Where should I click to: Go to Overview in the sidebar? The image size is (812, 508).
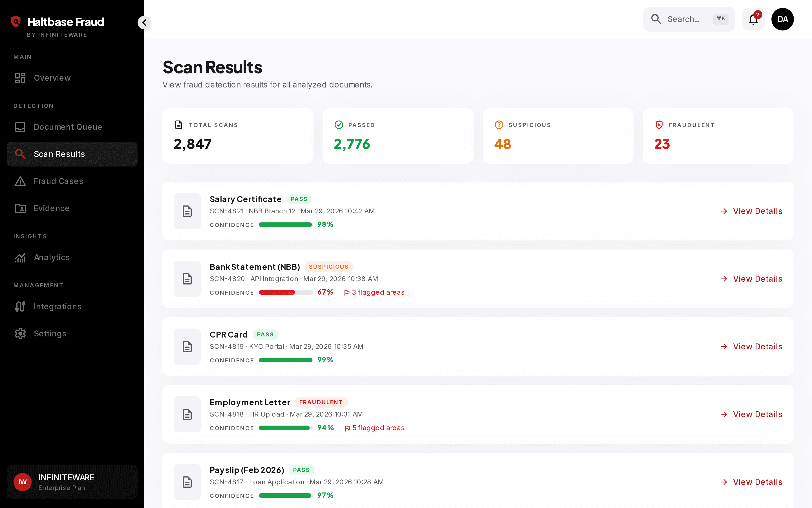click(72, 78)
